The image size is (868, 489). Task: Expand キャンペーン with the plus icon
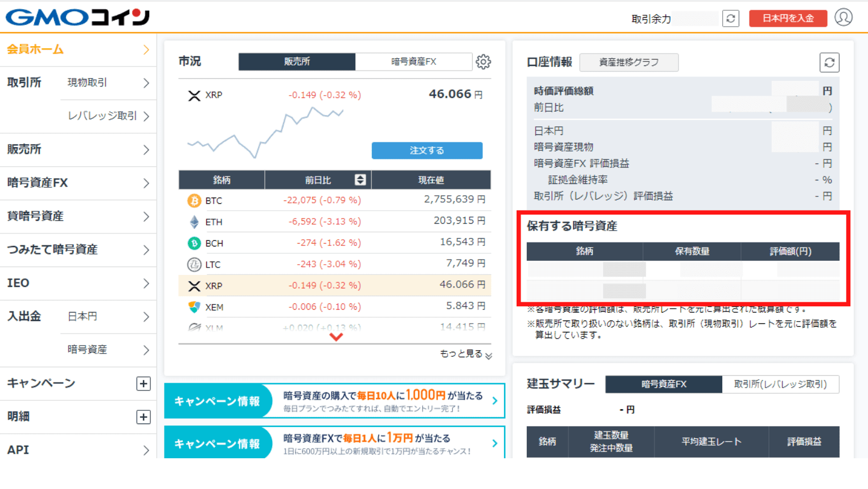pos(144,384)
